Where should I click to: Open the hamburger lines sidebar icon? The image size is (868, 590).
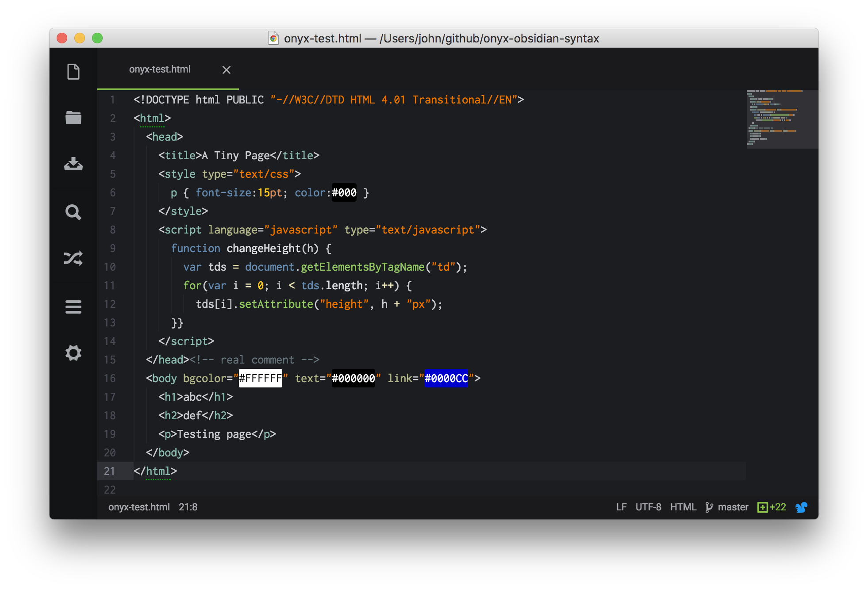(x=73, y=306)
